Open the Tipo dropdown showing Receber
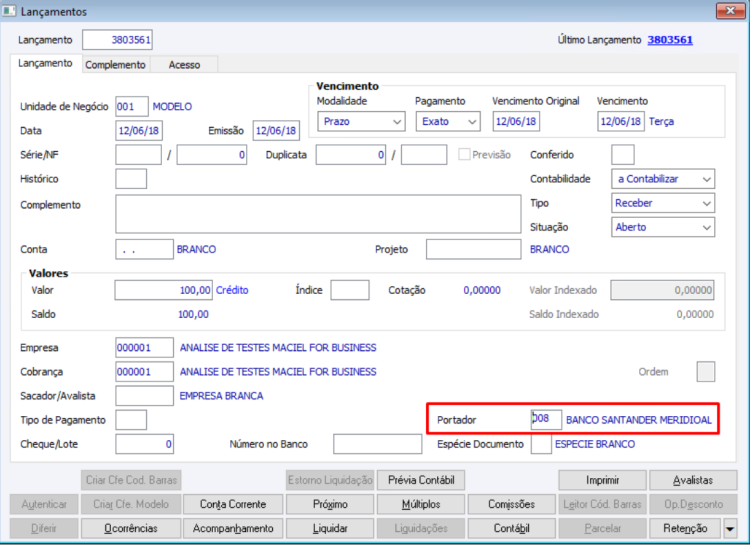750x545 pixels. [x=663, y=203]
